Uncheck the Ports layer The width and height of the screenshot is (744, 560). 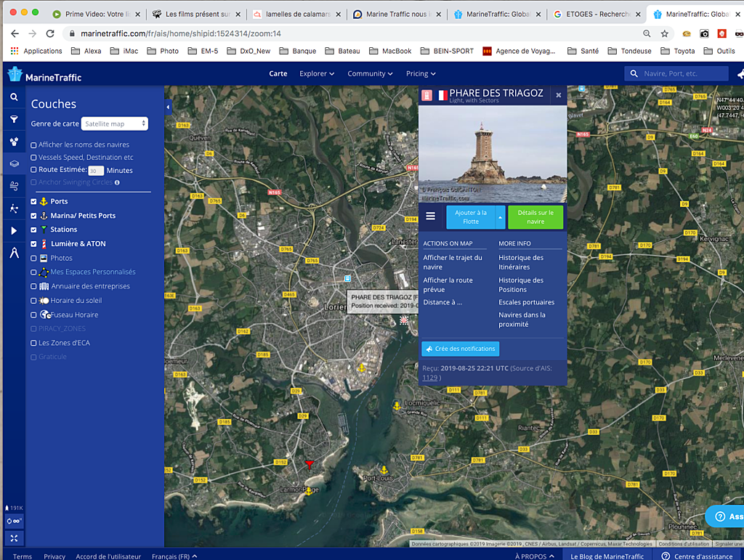click(x=33, y=201)
